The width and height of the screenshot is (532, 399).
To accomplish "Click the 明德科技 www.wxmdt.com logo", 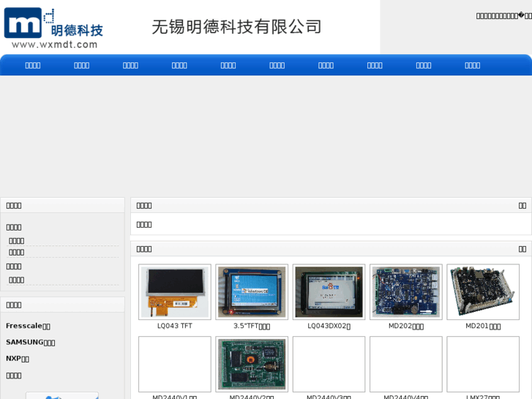I will point(53,28).
